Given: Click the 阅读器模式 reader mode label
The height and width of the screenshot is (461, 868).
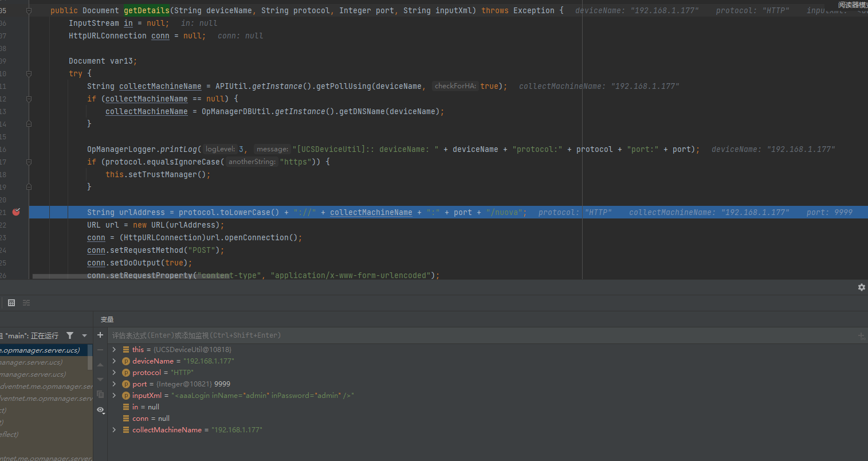Looking at the screenshot, I should (x=853, y=5).
